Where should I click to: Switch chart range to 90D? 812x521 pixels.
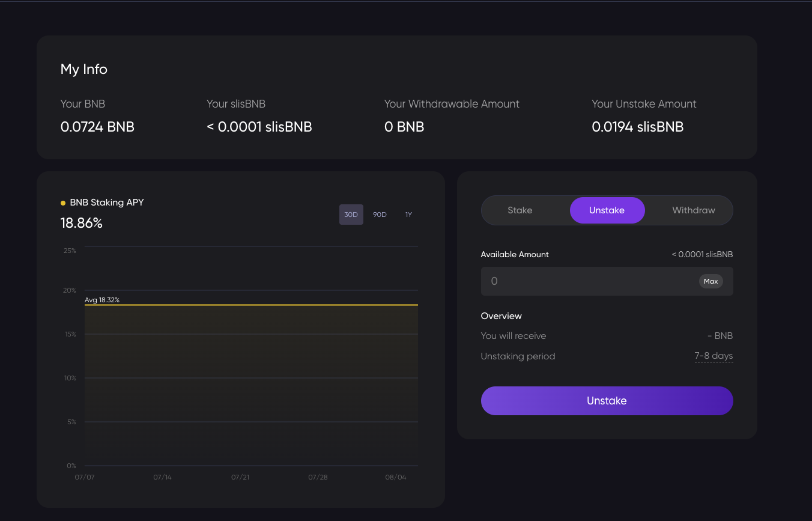point(380,215)
